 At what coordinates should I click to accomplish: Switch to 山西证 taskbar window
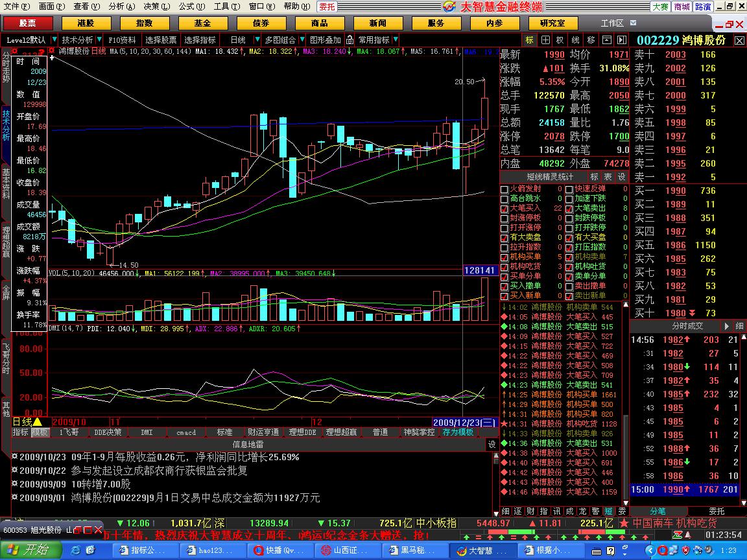[x=347, y=550]
